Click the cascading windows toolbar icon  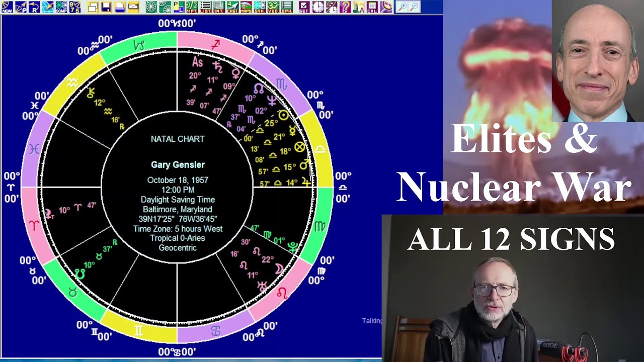(x=93, y=7)
